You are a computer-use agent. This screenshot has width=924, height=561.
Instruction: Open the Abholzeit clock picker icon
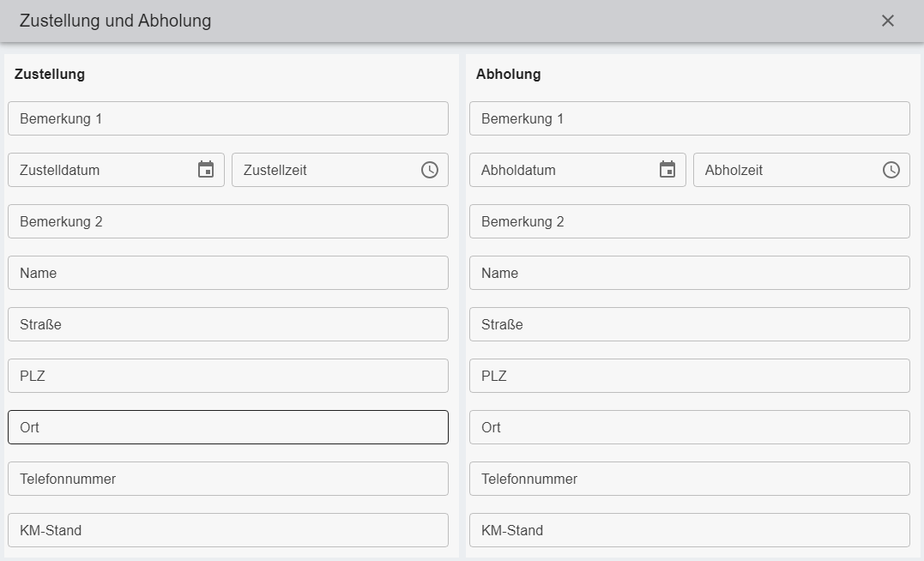(891, 170)
